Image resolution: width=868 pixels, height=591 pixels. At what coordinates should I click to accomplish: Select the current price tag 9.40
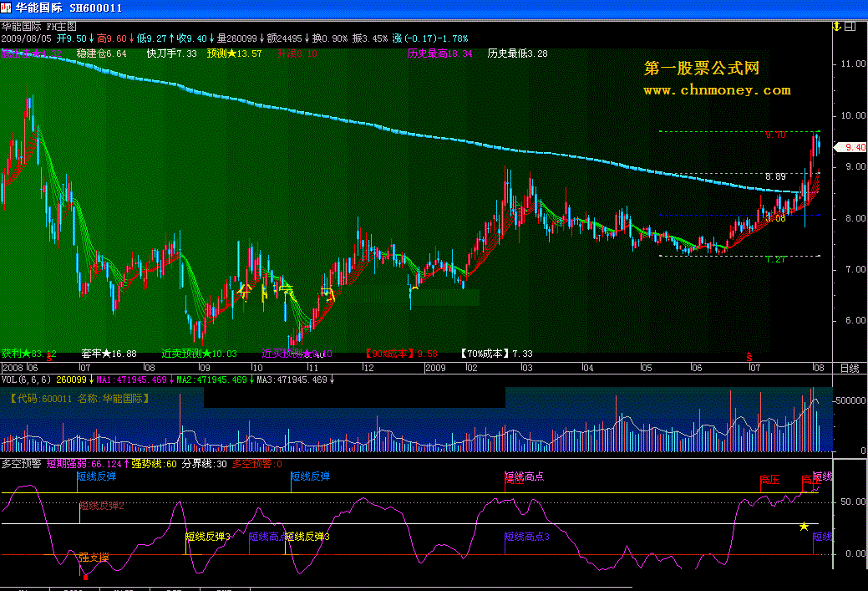pos(850,147)
